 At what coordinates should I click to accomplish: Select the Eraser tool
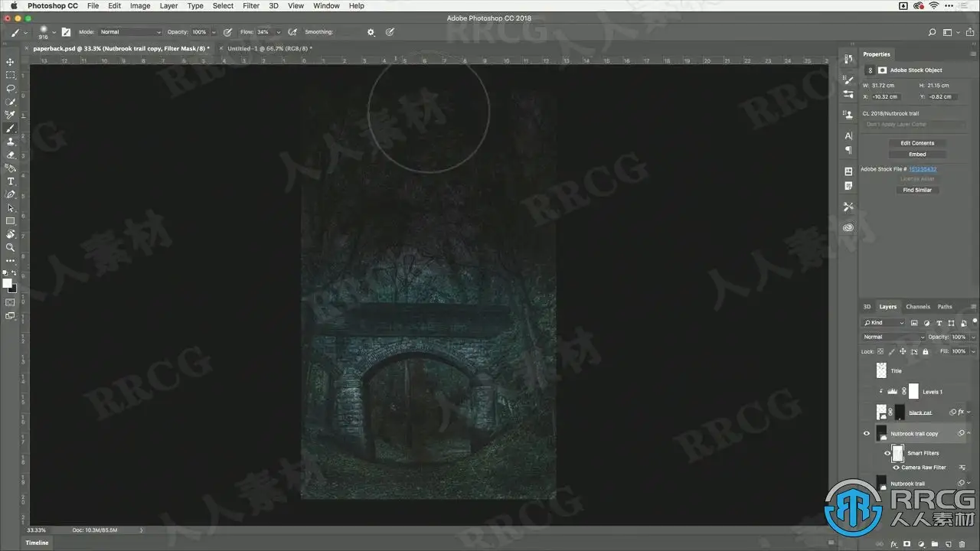pyautogui.click(x=11, y=155)
